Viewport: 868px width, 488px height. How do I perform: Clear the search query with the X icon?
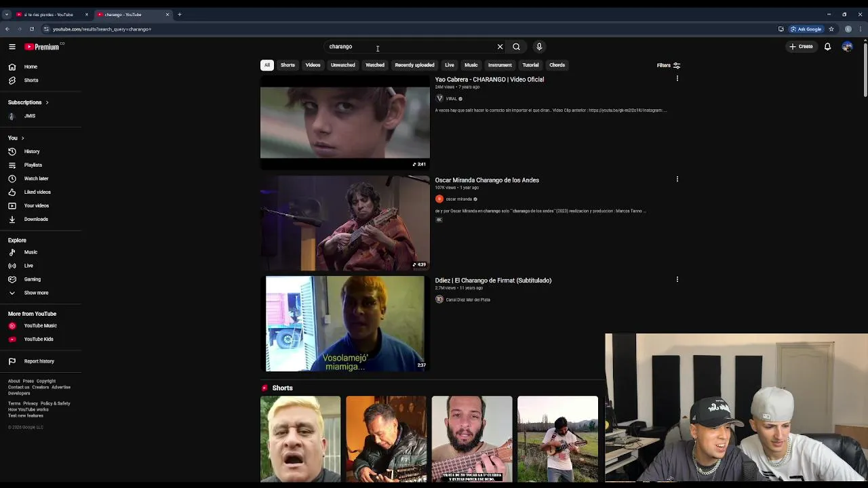pyautogui.click(x=500, y=47)
